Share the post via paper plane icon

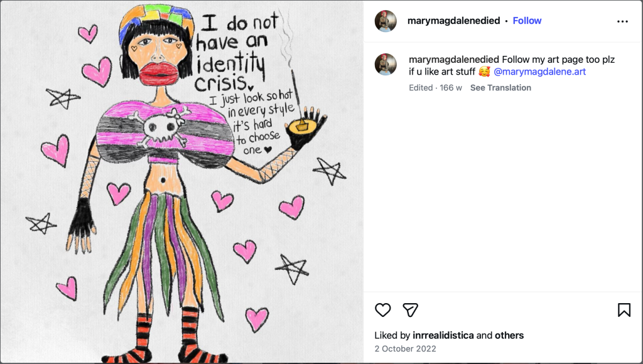pos(410,309)
